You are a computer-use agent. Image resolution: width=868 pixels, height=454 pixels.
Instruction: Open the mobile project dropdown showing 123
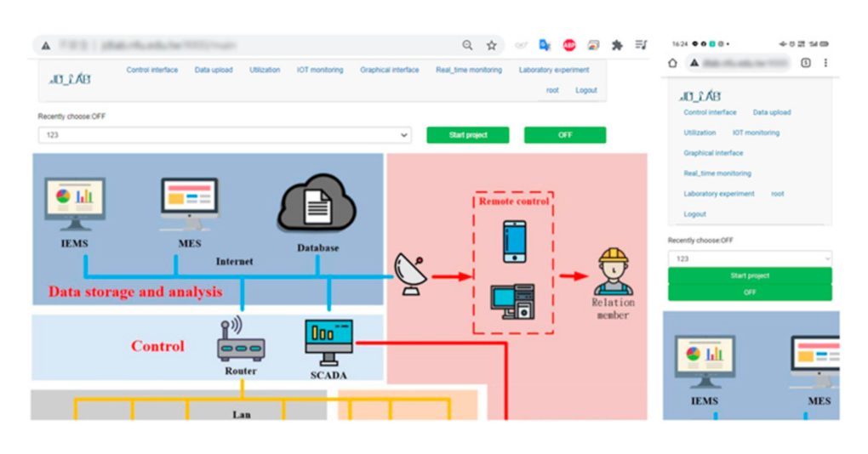pyautogui.click(x=750, y=258)
